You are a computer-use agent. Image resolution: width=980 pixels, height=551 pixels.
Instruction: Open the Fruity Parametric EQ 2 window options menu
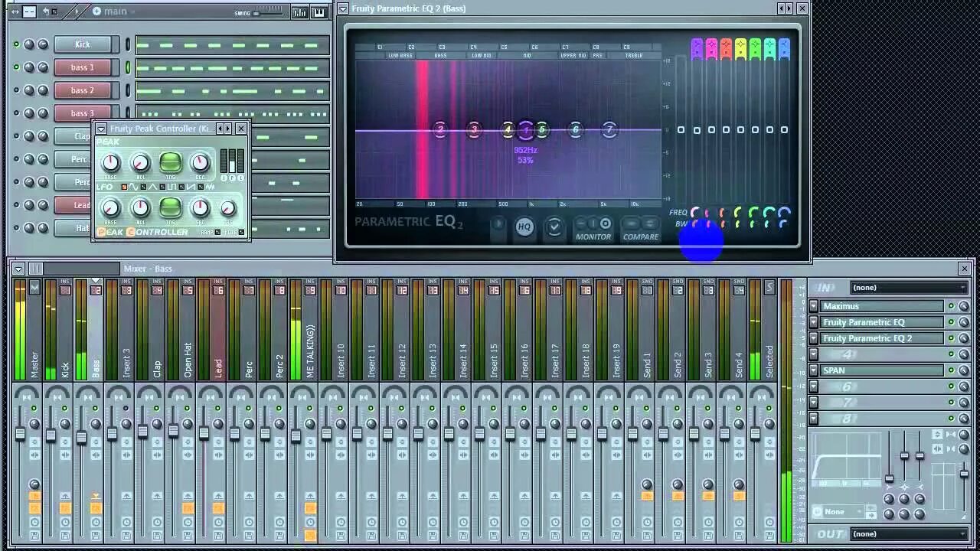click(343, 8)
